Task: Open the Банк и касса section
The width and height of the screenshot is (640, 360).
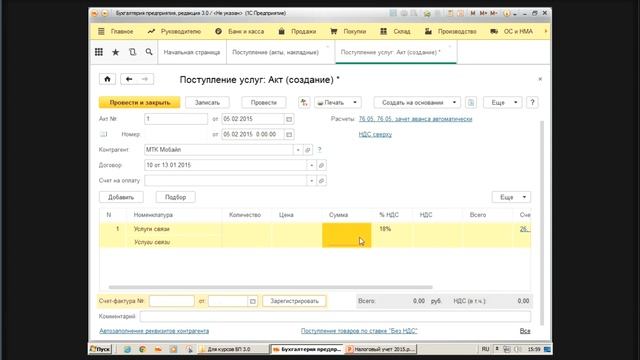Action: click(240, 31)
